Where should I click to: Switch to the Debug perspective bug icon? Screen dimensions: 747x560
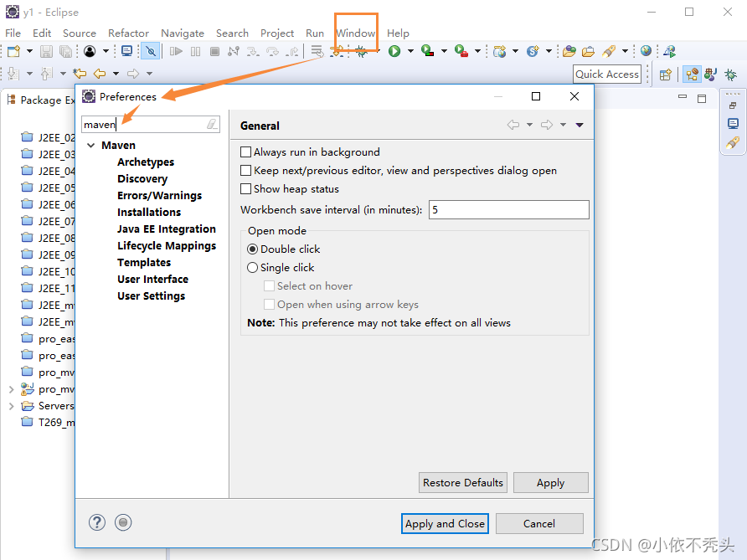tap(730, 74)
